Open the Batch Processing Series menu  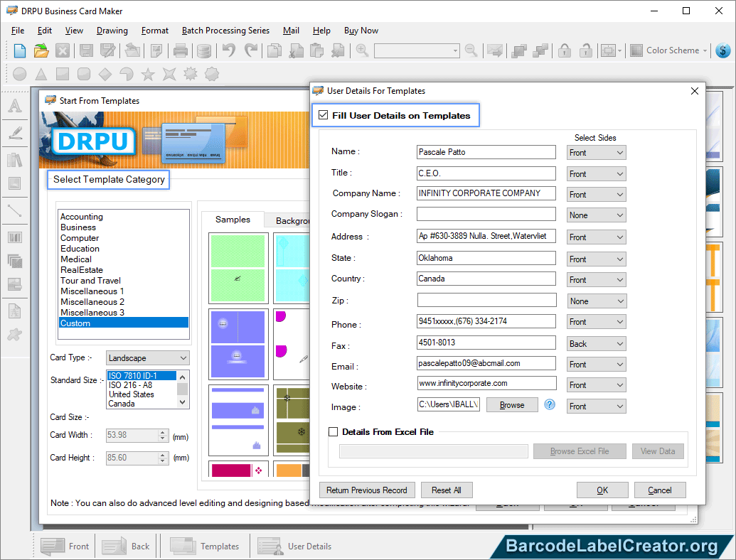click(225, 31)
